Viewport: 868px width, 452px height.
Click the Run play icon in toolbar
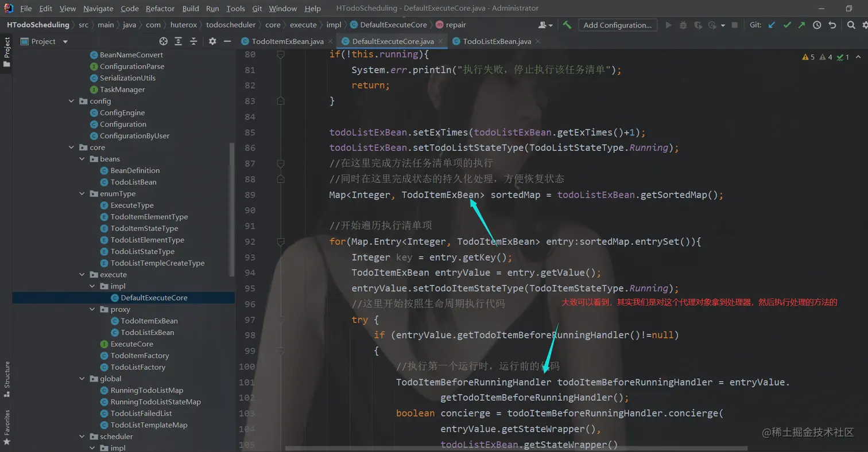coord(668,25)
